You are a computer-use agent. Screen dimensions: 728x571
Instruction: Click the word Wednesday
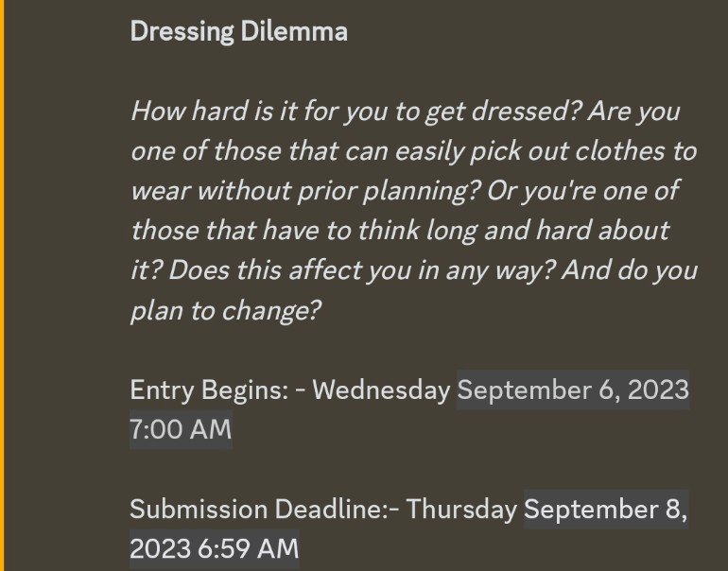tap(381, 389)
